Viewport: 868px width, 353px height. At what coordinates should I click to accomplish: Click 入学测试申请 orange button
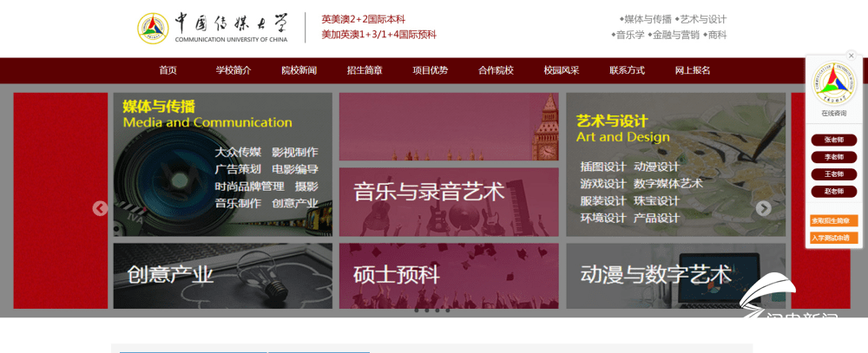(833, 238)
